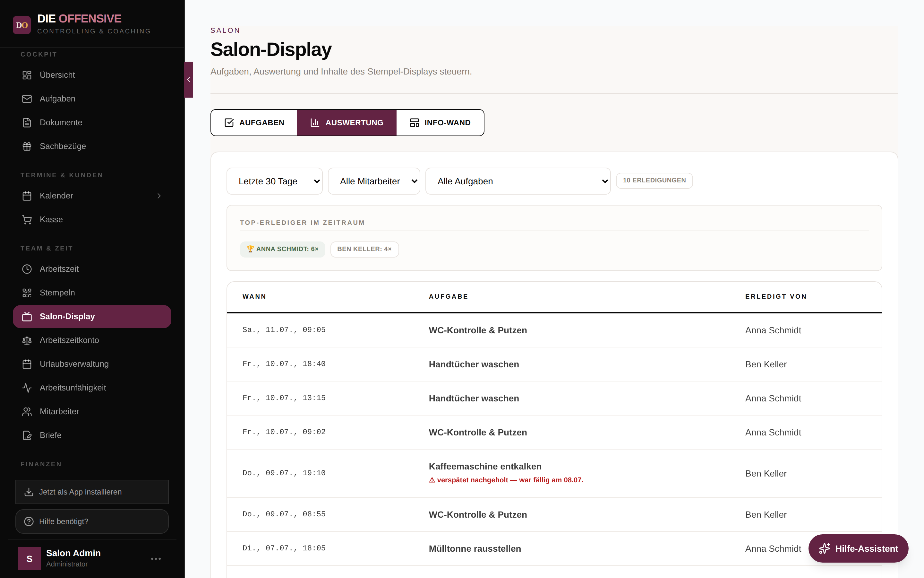Click Ben Keller in 08:55 row
Image resolution: width=924 pixels, height=578 pixels.
766,514
